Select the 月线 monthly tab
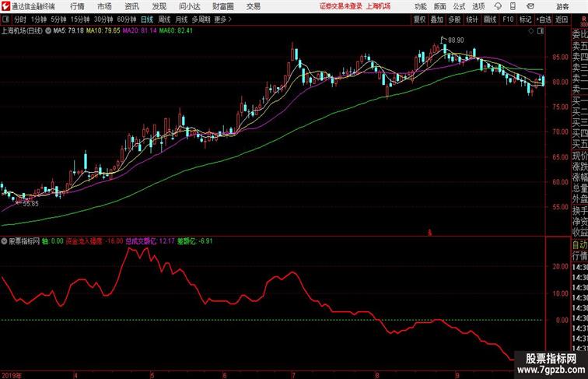The height and width of the screenshot is (379, 588). coord(181,19)
